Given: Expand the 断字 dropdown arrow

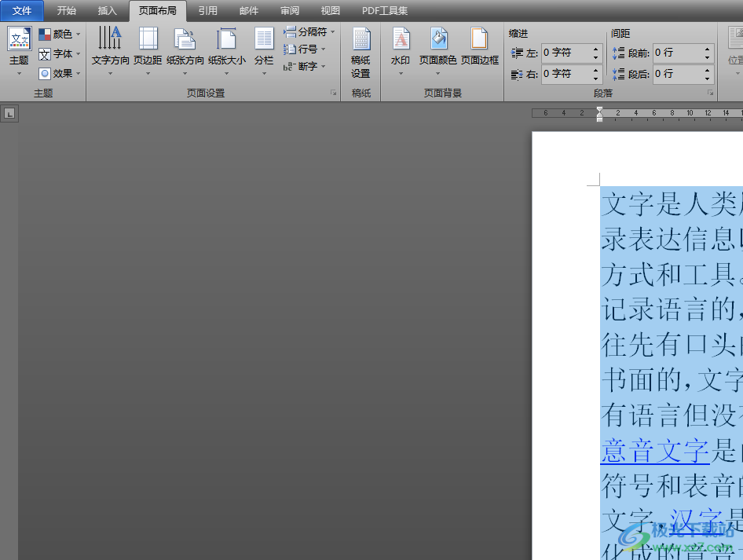Looking at the screenshot, I should pos(324,66).
